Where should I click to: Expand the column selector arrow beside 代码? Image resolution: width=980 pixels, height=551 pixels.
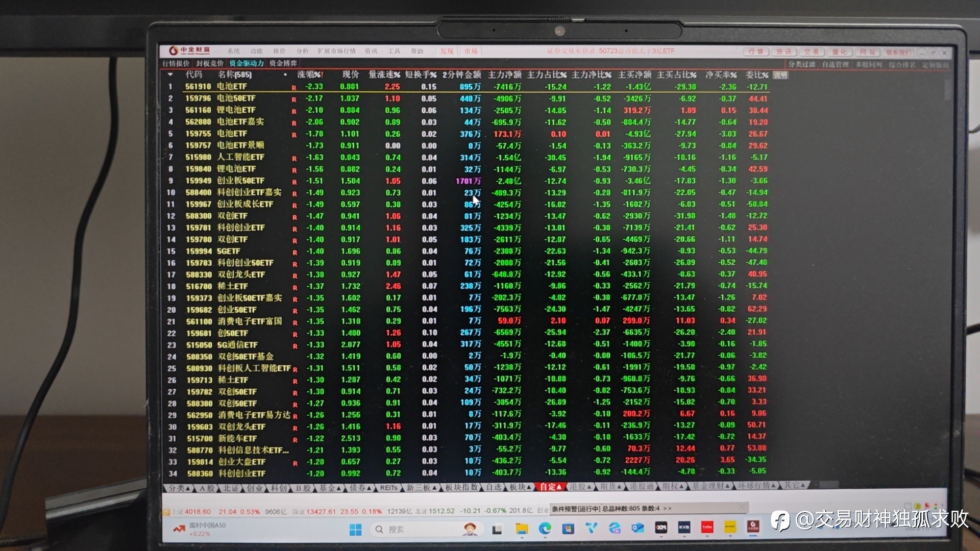click(170, 74)
